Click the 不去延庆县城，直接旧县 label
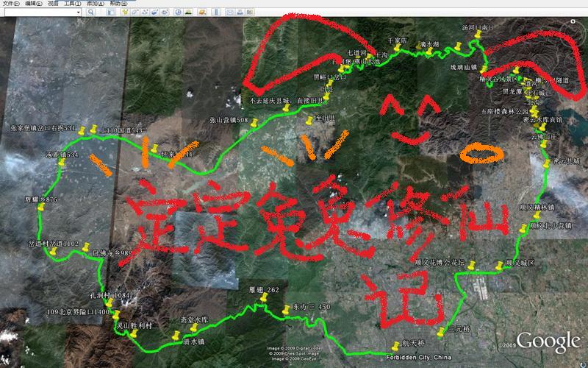588x368 pixels. click(287, 101)
